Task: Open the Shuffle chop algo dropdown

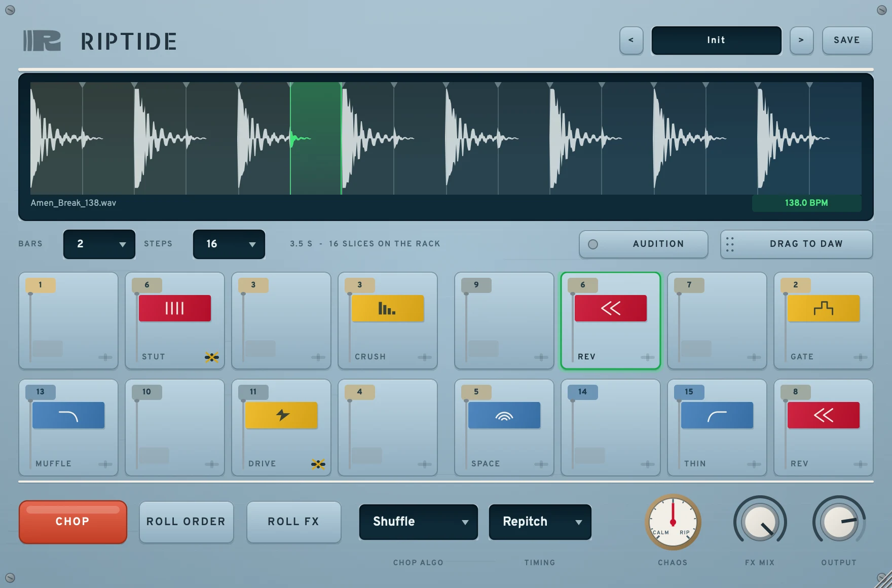Action: click(x=419, y=522)
